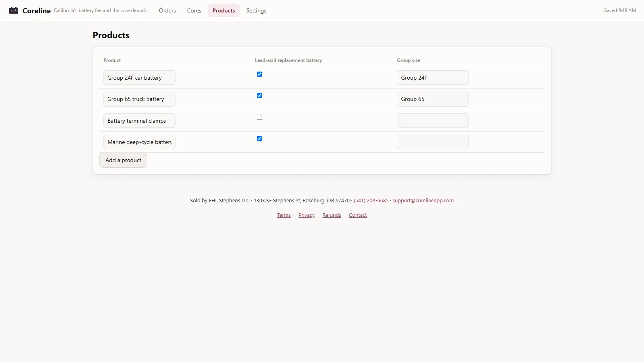Image resolution: width=644 pixels, height=362 pixels.
Task: Select the Products tab
Action: pyautogui.click(x=224, y=10)
